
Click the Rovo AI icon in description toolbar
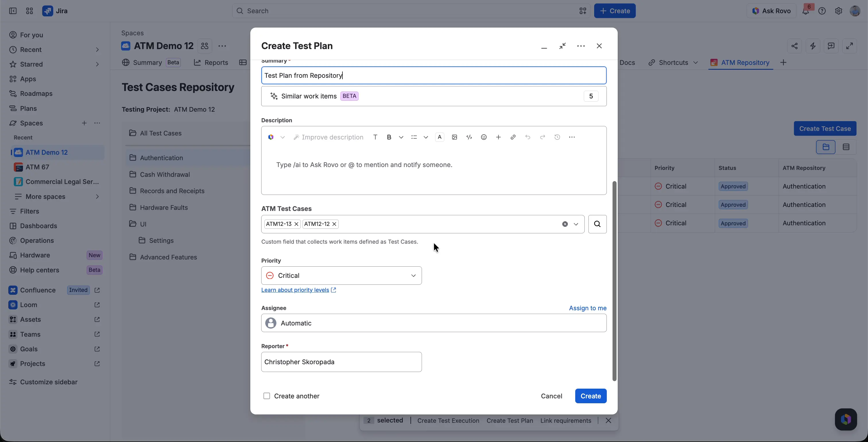[271, 137]
